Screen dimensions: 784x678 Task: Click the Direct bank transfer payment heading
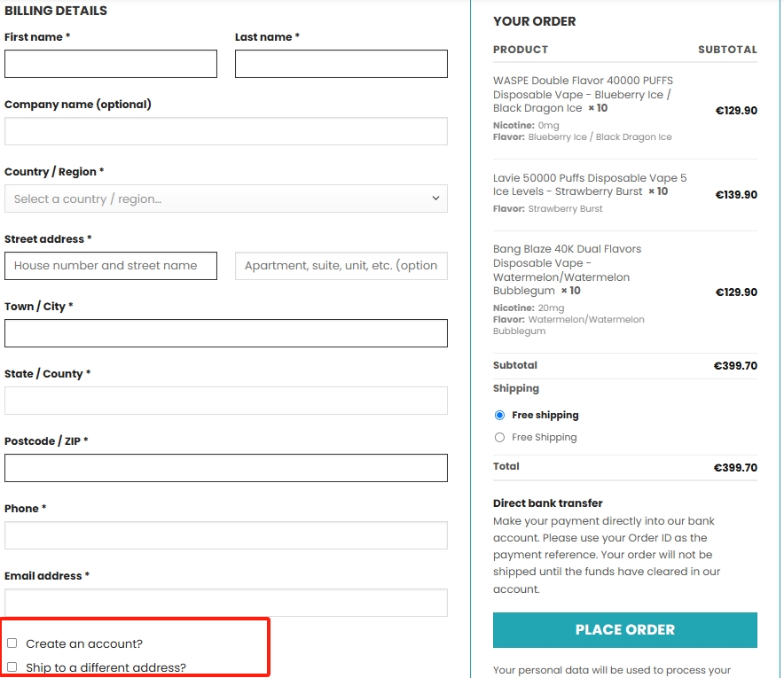click(548, 503)
